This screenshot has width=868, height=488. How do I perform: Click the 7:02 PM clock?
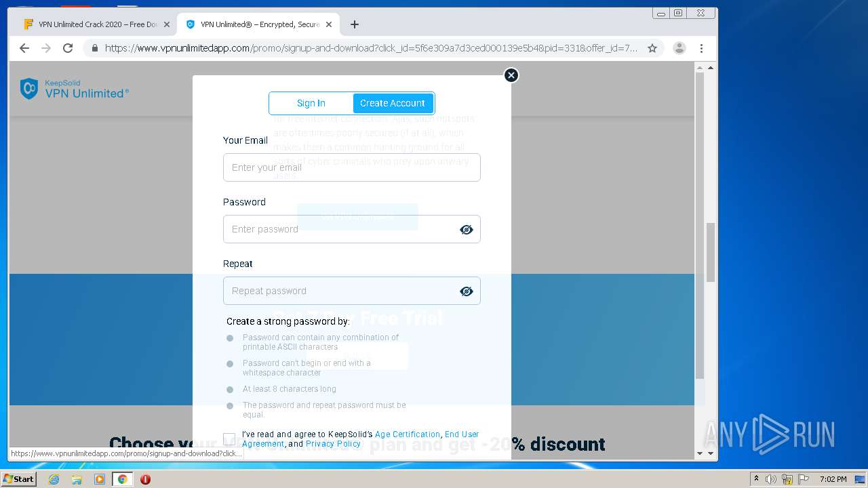pyautogui.click(x=833, y=479)
